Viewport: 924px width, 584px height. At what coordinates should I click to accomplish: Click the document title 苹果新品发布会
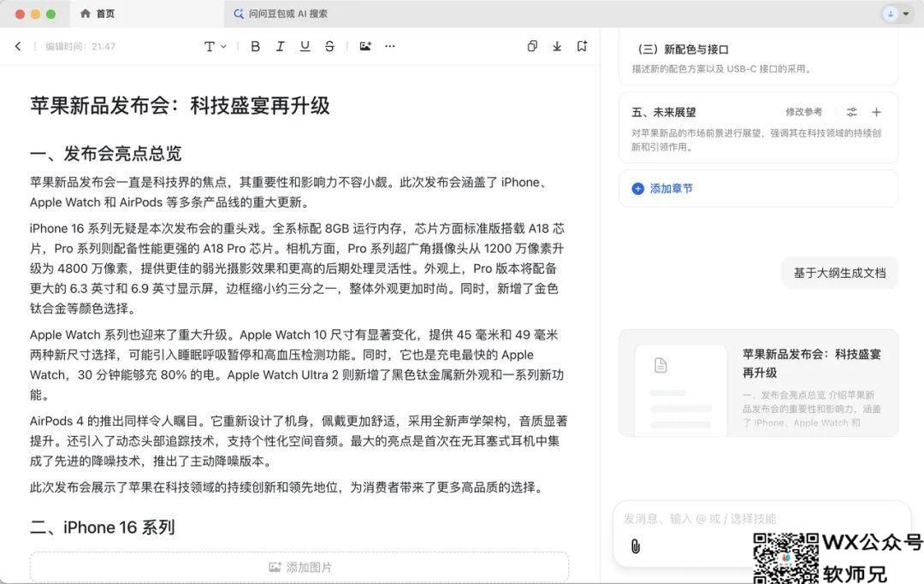pos(180,106)
